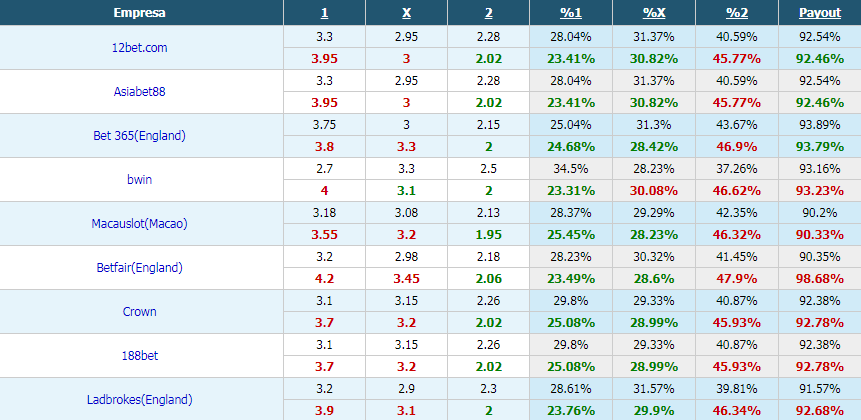The height and width of the screenshot is (420, 861).
Task: Select Macauslot's %1 value 28.37%
Action: click(x=571, y=212)
